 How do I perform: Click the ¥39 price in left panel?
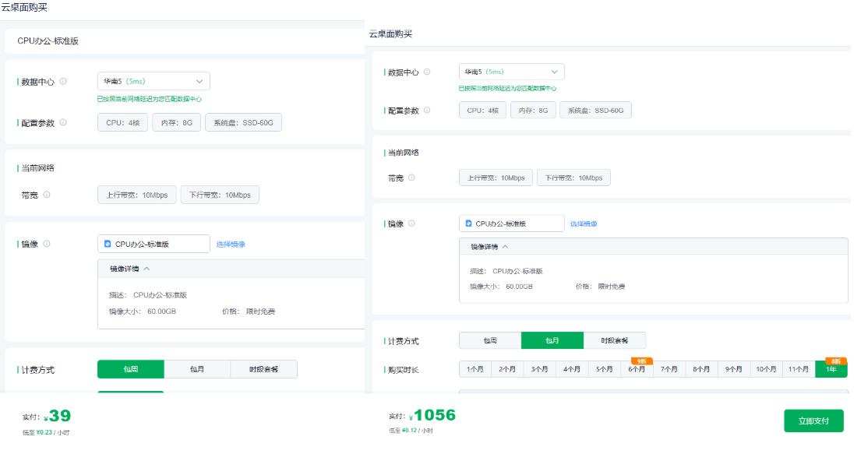[x=57, y=416]
